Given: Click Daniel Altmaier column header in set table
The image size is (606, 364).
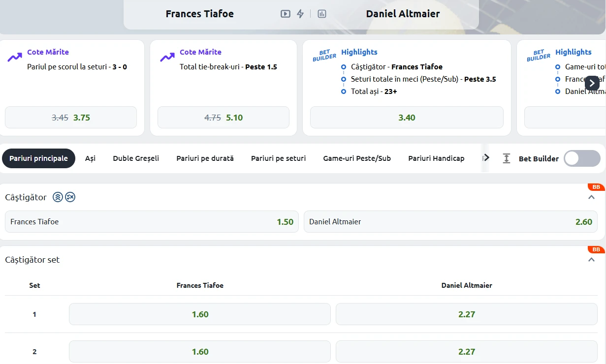Looking at the screenshot, I should click(467, 285).
